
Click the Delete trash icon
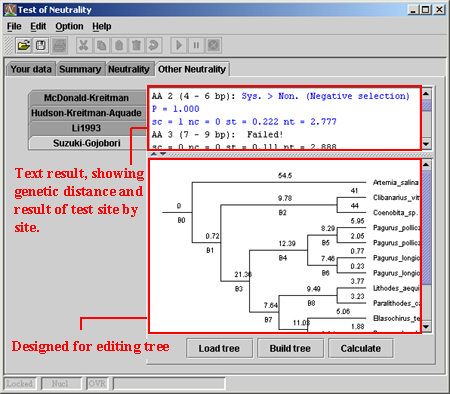click(x=136, y=45)
